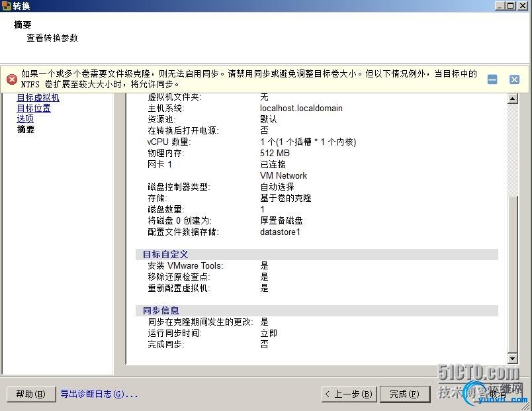
Task: Click the 完成(F) button to finish conversion
Action: pos(405,394)
